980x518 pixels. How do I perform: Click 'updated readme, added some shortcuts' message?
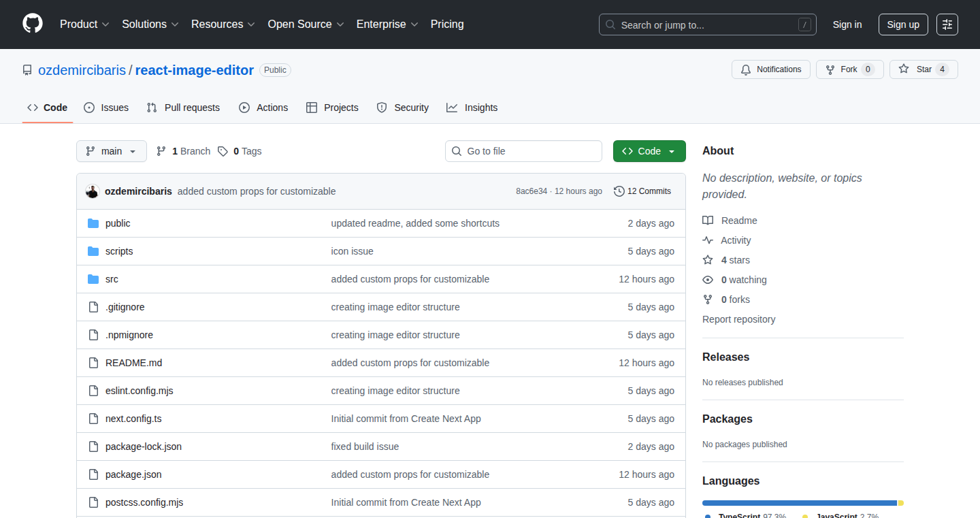pyautogui.click(x=415, y=223)
